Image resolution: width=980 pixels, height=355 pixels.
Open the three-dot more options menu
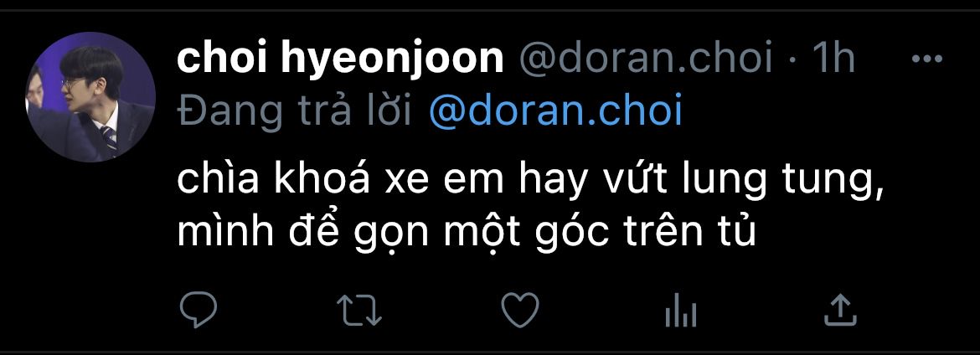coord(927,59)
